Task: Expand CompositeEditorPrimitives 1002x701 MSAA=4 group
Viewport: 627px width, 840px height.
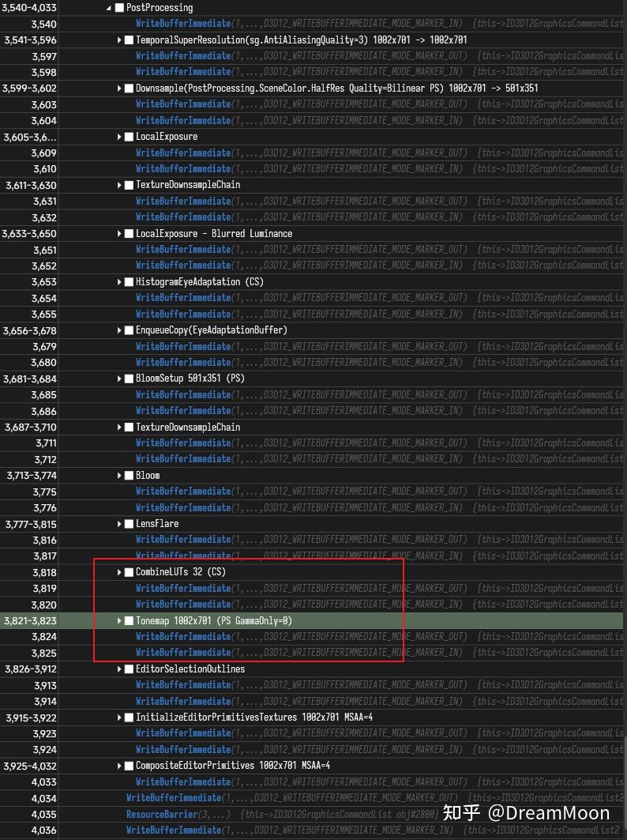Action: tap(119, 766)
